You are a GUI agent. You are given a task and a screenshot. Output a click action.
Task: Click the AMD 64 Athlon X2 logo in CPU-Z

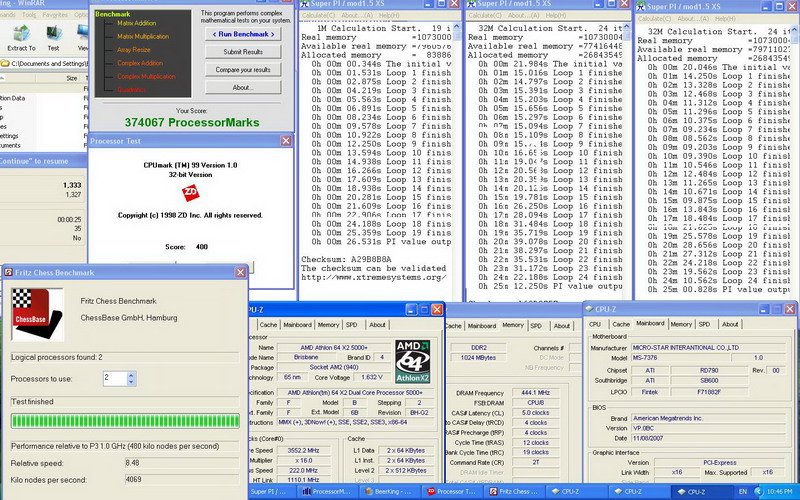click(413, 361)
